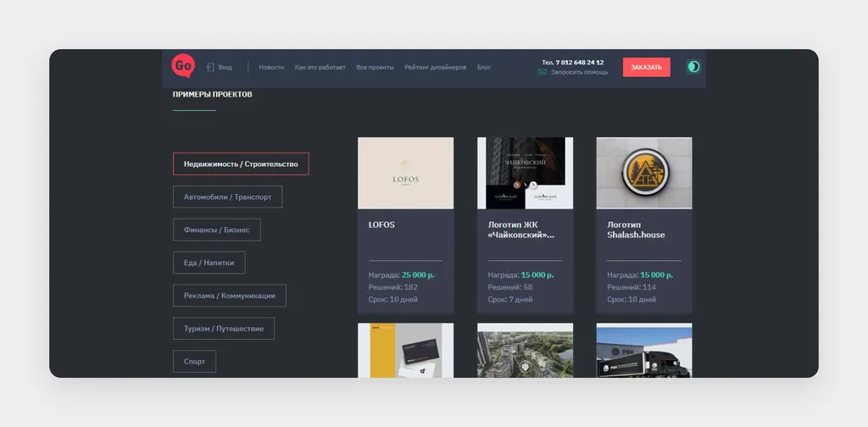Select Туризм / Путешествие category
This screenshot has width=868, height=427.
(223, 329)
